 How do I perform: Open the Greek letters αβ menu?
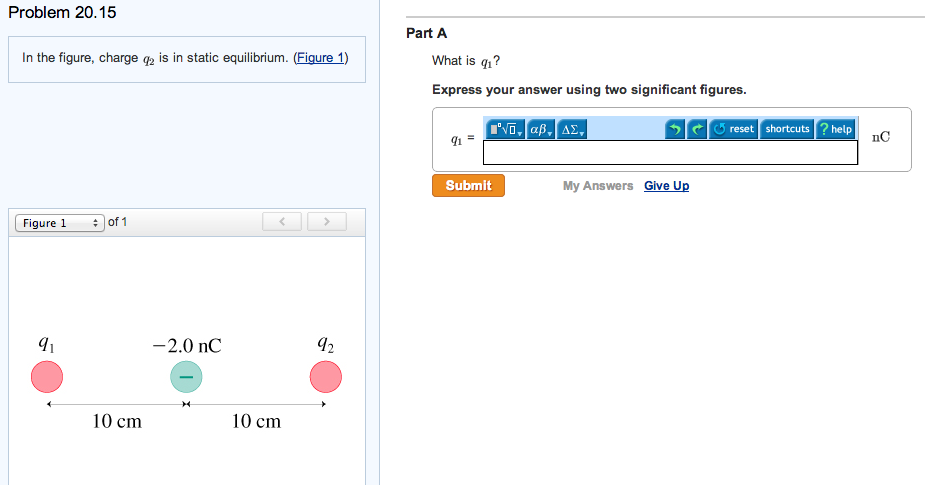540,129
